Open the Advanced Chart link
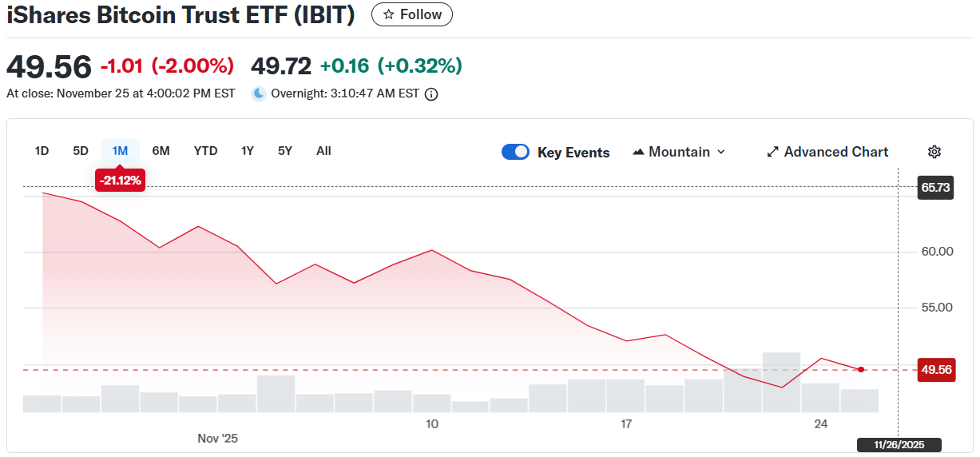980x457 pixels. [x=835, y=152]
